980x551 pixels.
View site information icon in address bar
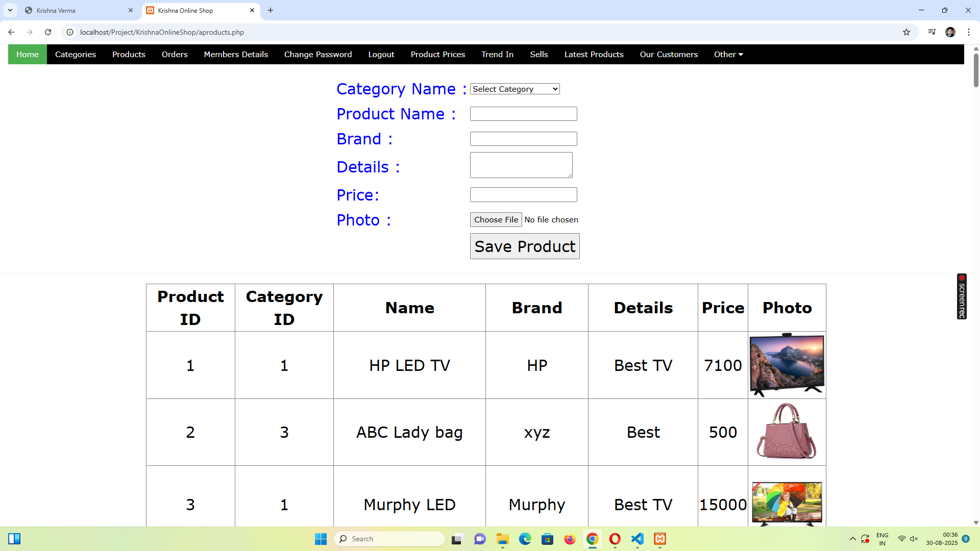tap(70, 32)
